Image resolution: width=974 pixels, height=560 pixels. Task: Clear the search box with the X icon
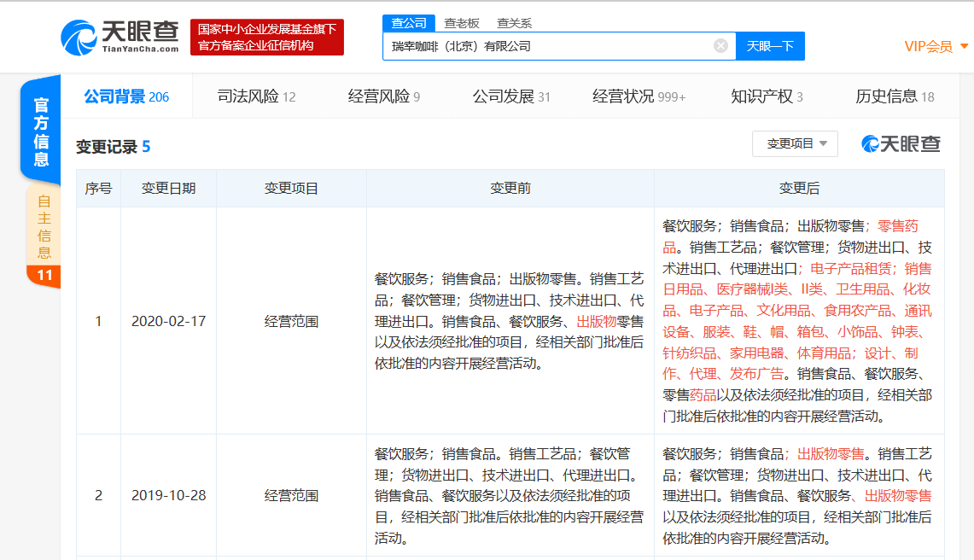pyautogui.click(x=720, y=46)
